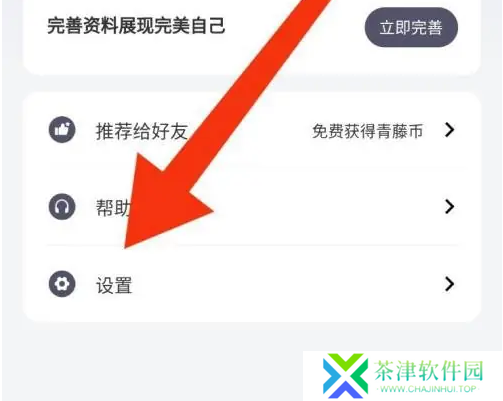Viewport: 503px width, 401px height.
Task: Tap the empty gray area below the 设置 card
Action: (150, 360)
